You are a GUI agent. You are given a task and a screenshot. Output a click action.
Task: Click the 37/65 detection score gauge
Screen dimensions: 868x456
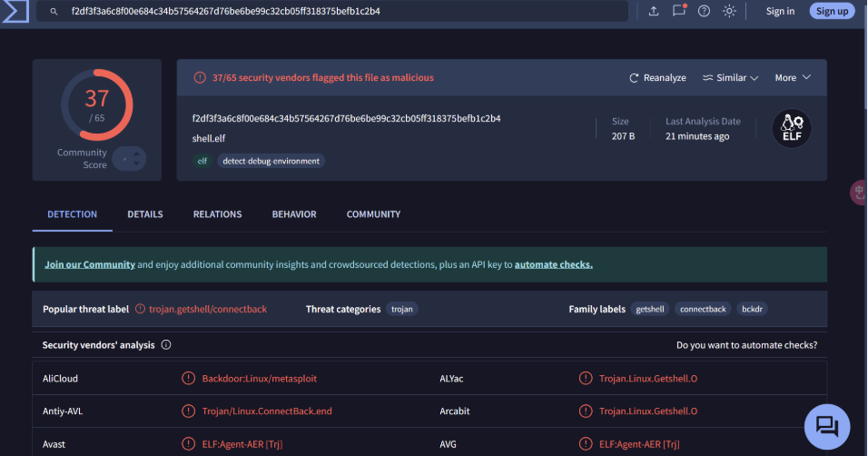point(97,104)
